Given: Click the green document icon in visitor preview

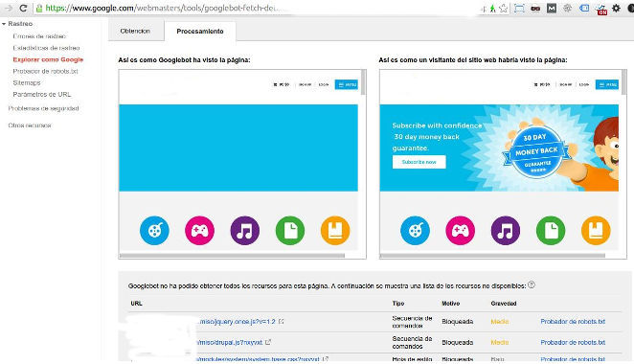Looking at the screenshot, I should point(551,231).
